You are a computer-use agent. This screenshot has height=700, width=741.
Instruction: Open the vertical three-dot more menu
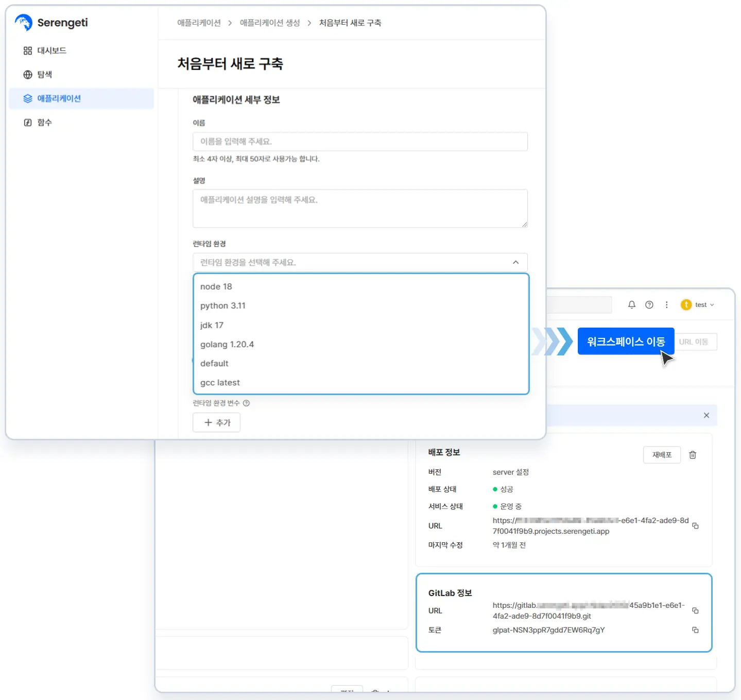[x=666, y=305]
